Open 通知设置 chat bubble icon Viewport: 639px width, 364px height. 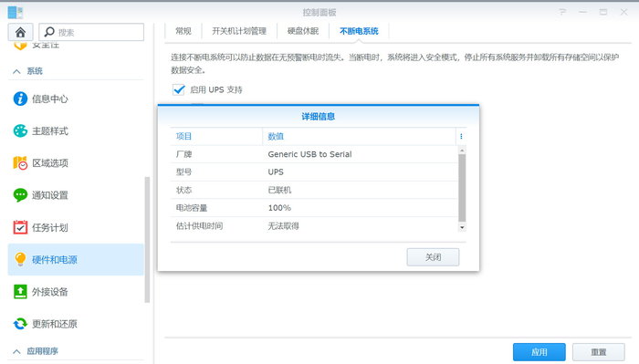tap(20, 195)
